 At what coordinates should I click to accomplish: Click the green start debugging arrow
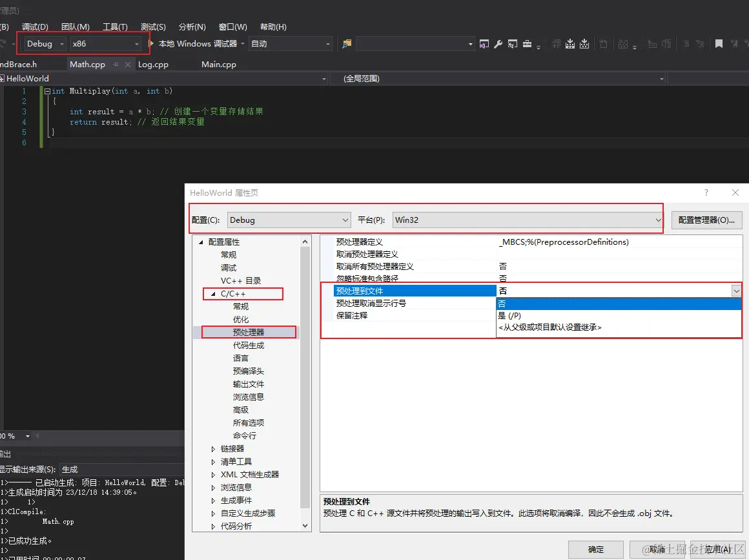coord(152,43)
